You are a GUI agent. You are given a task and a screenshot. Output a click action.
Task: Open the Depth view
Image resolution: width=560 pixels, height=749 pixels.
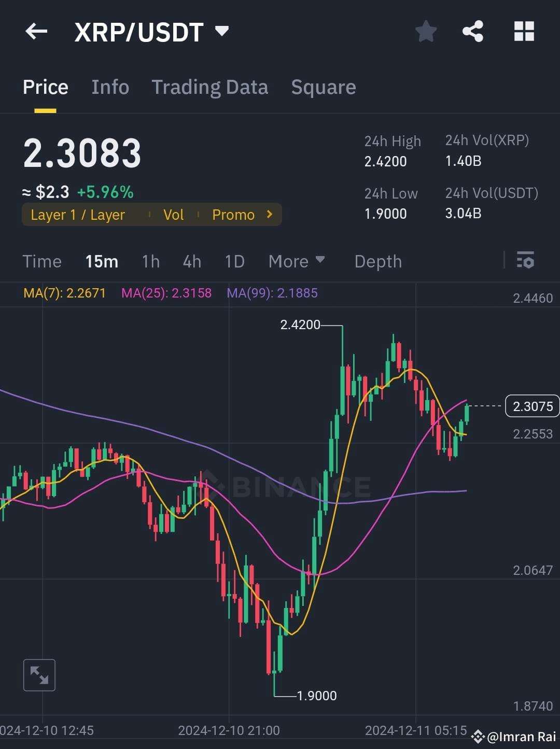[x=378, y=261]
